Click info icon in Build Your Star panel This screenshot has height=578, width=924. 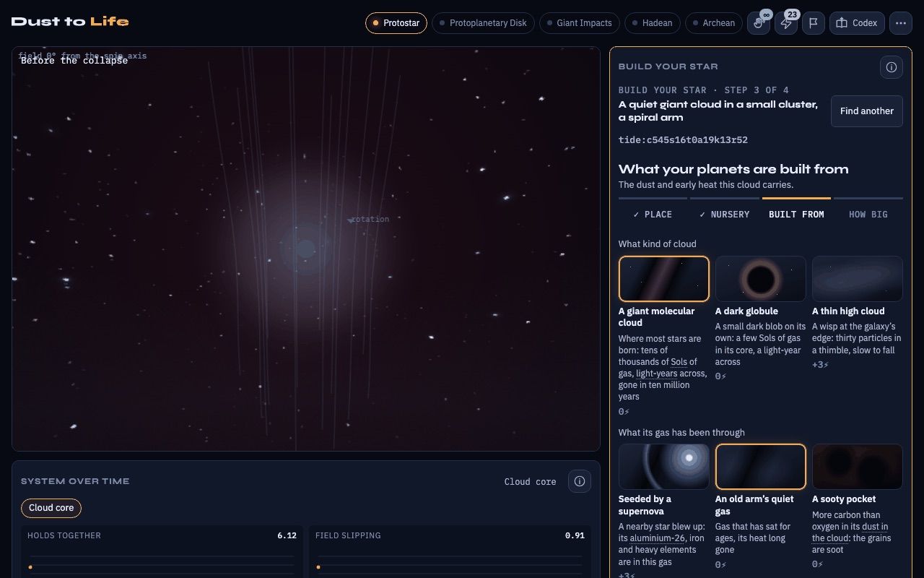892,67
